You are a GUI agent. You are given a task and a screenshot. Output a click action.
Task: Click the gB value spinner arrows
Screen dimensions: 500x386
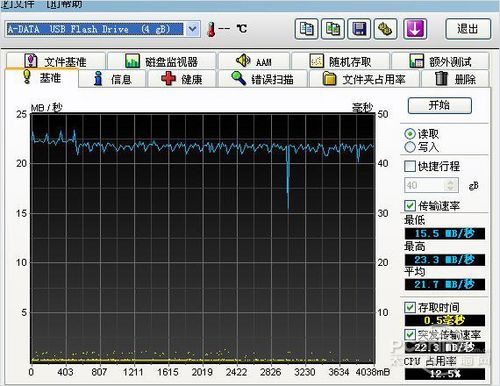click(x=451, y=185)
